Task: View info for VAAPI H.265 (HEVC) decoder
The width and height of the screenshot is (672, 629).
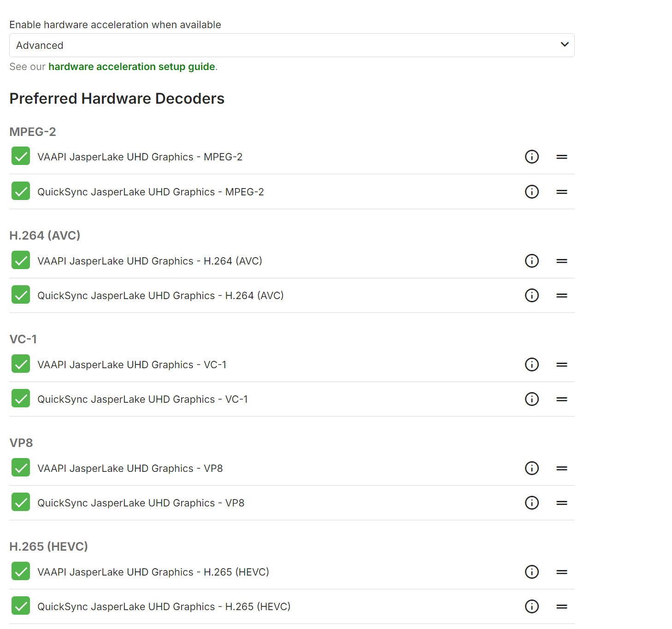Action: coord(532,572)
